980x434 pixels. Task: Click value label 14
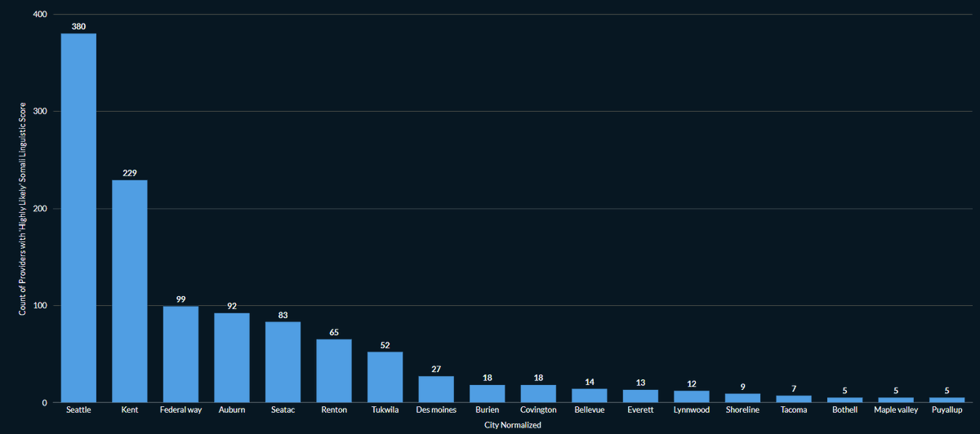[x=589, y=382]
